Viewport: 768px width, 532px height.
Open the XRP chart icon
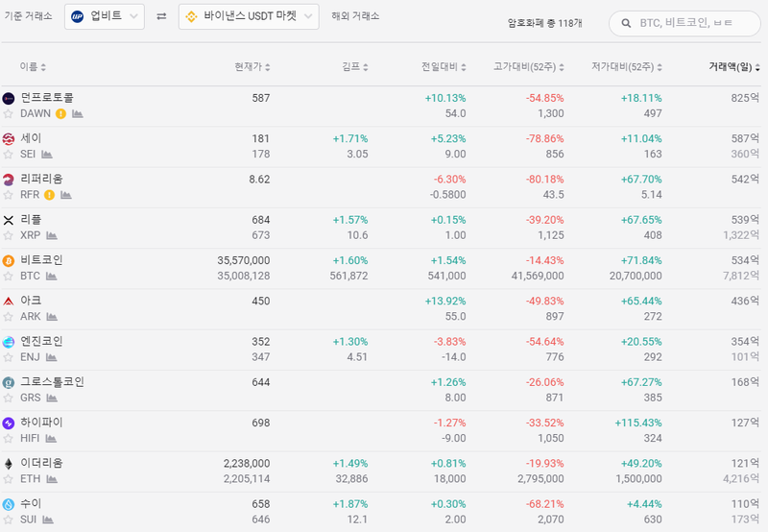coord(52,235)
